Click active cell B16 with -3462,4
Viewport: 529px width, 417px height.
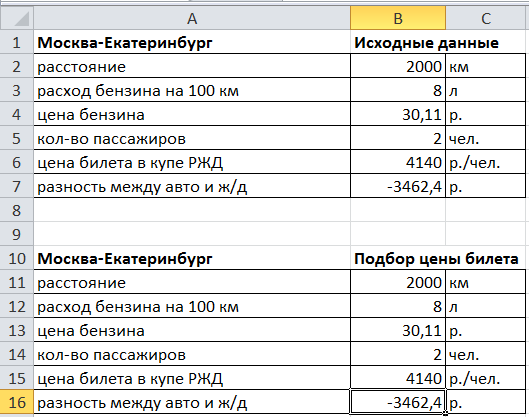[x=398, y=401]
